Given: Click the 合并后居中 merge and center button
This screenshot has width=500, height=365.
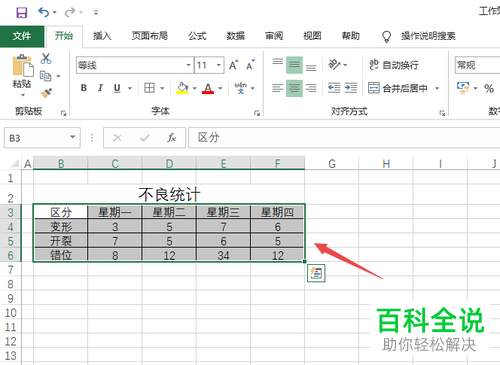Looking at the screenshot, I should coord(398,88).
